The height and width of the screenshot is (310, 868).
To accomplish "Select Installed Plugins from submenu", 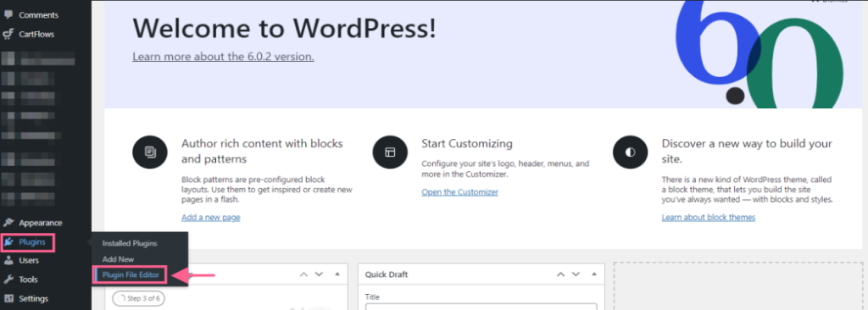I will point(130,243).
